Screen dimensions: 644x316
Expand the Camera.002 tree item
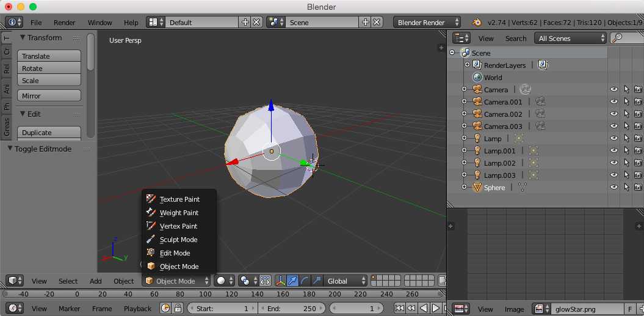(x=464, y=114)
